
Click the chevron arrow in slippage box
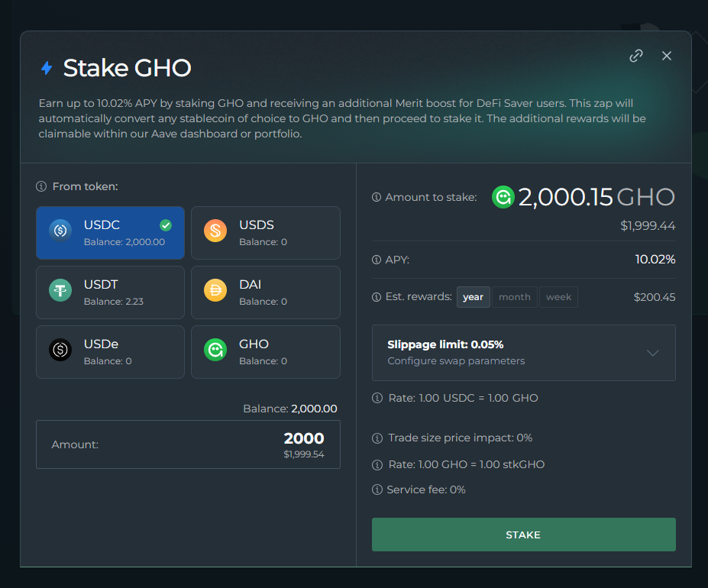click(652, 353)
